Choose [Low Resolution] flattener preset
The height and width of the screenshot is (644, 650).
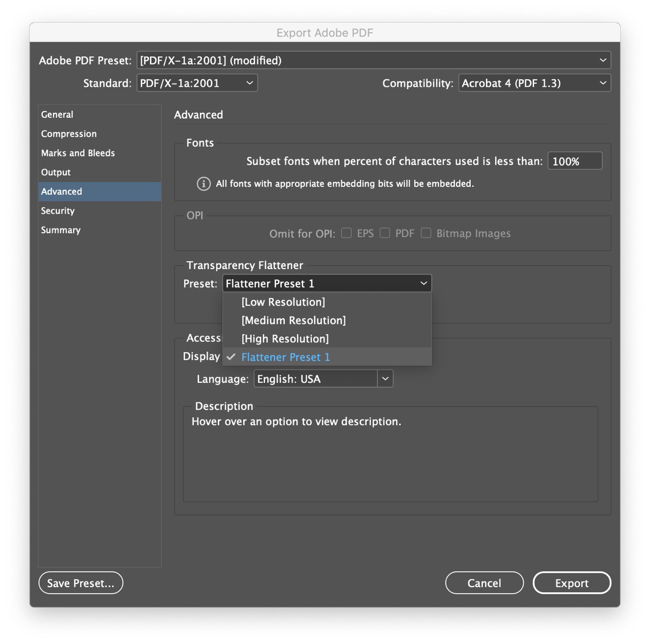click(x=327, y=302)
